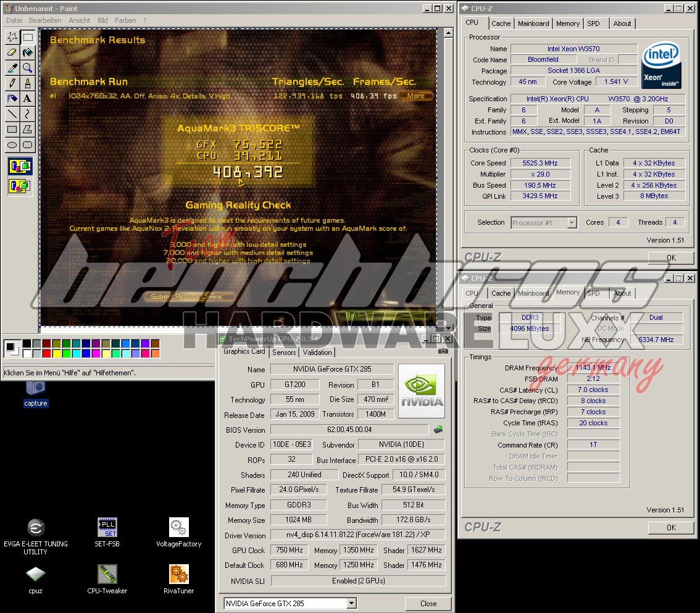The image size is (700, 613).
Task: Click the foreground/background color indicator box
Action: pyautogui.click(x=12, y=348)
